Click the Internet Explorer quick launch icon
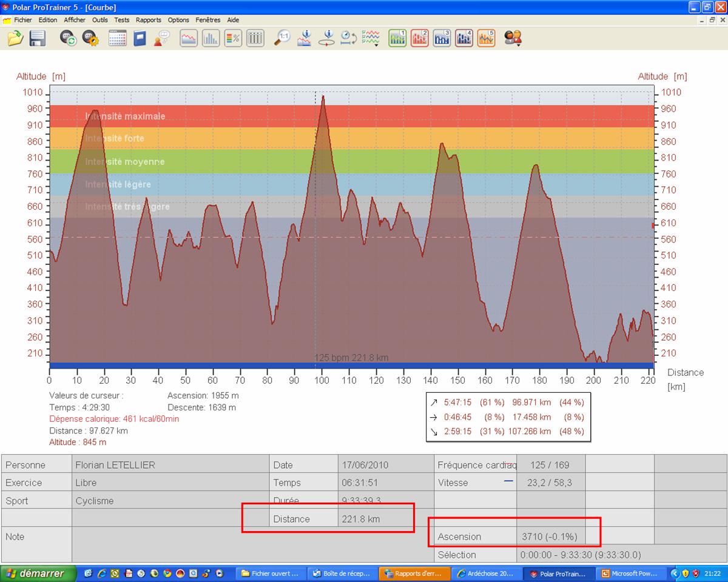The image size is (728, 582). pos(101,573)
